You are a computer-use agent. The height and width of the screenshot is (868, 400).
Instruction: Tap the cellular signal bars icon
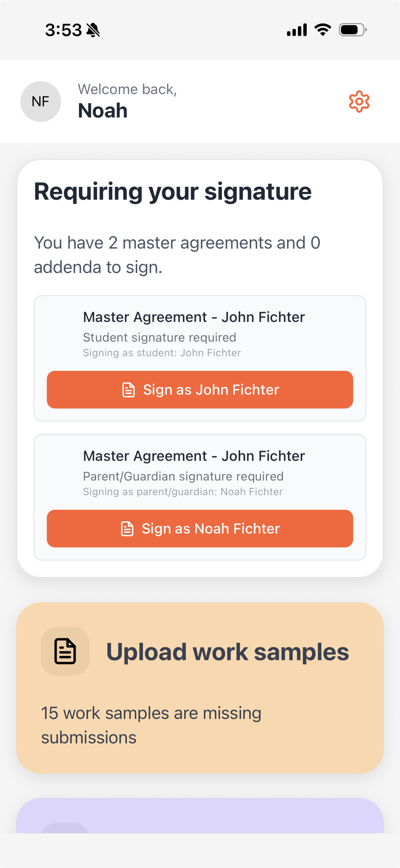[297, 30]
